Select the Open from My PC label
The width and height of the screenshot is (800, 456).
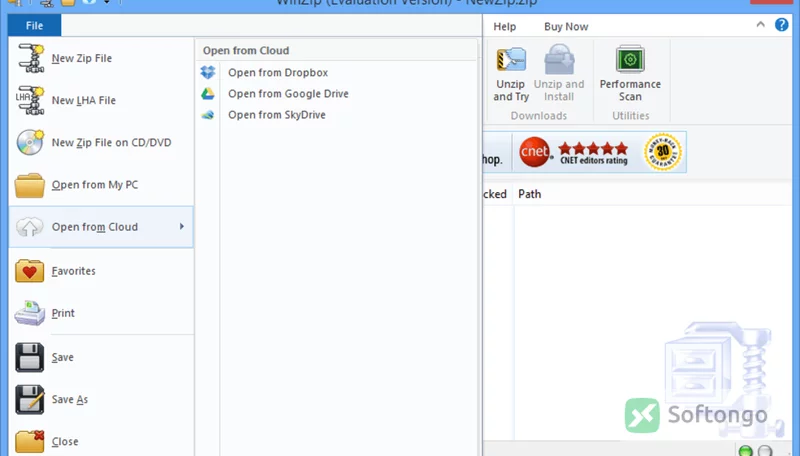coord(95,185)
